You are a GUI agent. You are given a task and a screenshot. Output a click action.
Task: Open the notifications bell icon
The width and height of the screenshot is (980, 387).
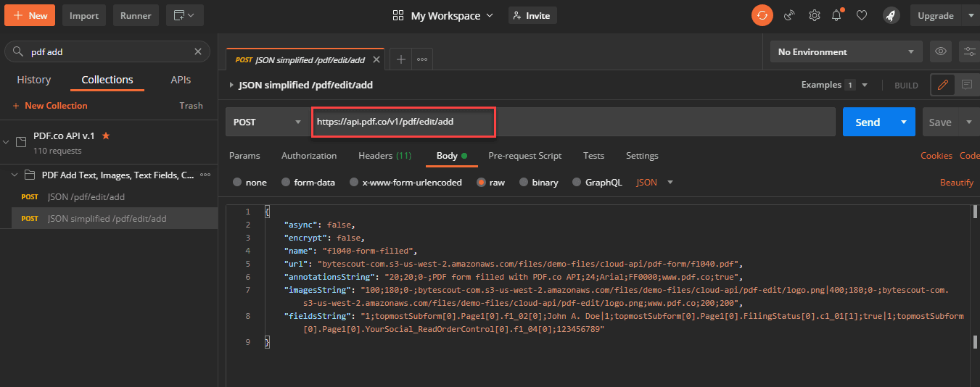coord(837,15)
